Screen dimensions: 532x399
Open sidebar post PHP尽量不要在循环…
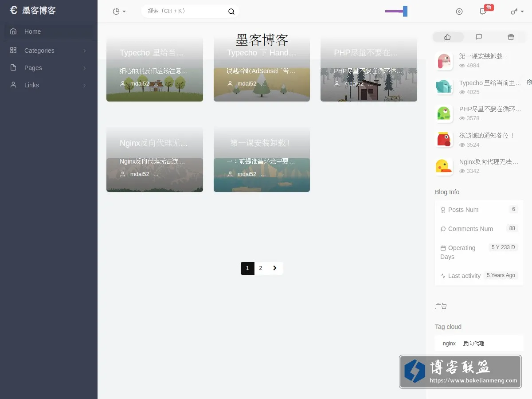[490, 109]
